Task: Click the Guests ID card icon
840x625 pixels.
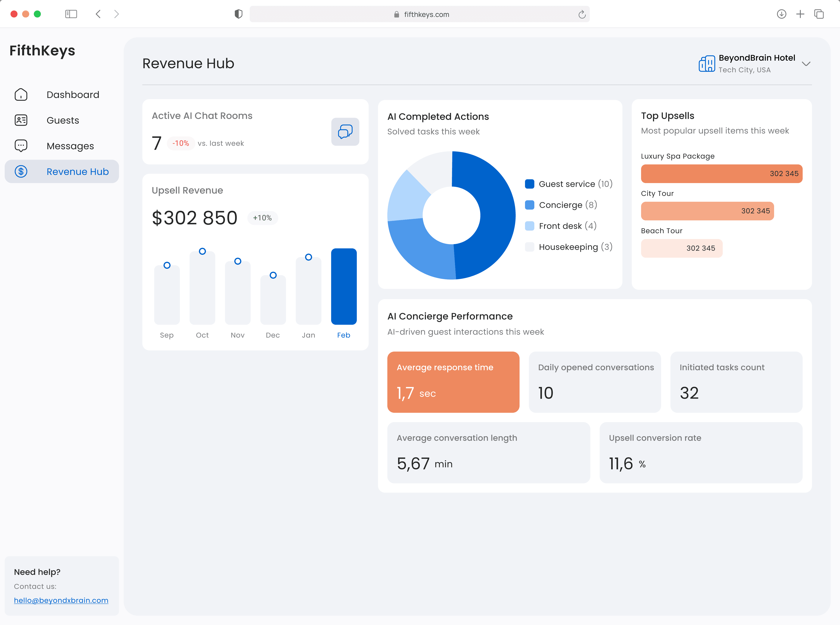Action: pos(21,120)
